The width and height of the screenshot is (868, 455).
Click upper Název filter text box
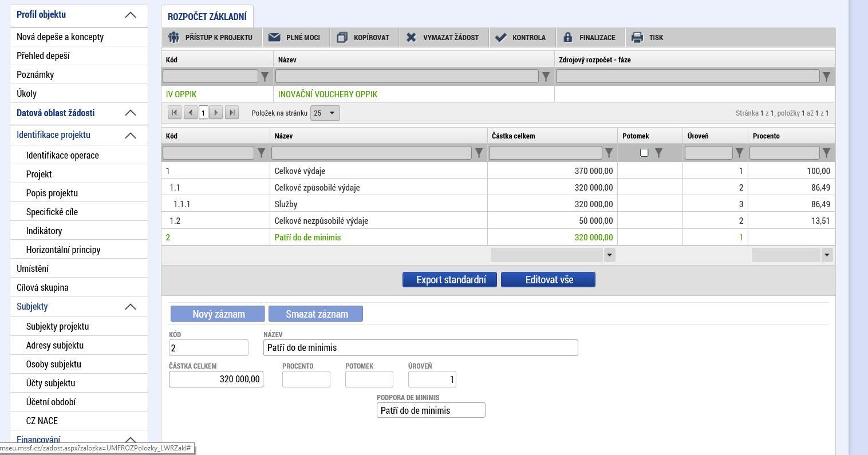[407, 76]
